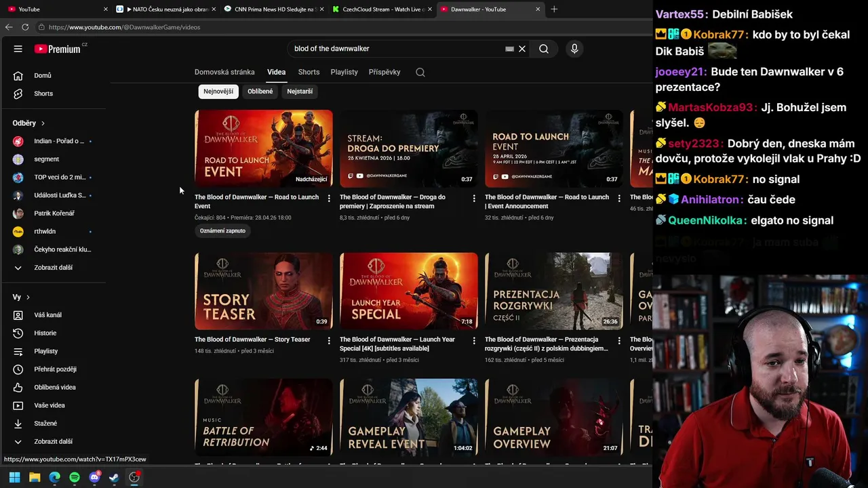This screenshot has width=868, height=488.
Task: Open options menu for Launch Year Special video
Action: [474, 341]
